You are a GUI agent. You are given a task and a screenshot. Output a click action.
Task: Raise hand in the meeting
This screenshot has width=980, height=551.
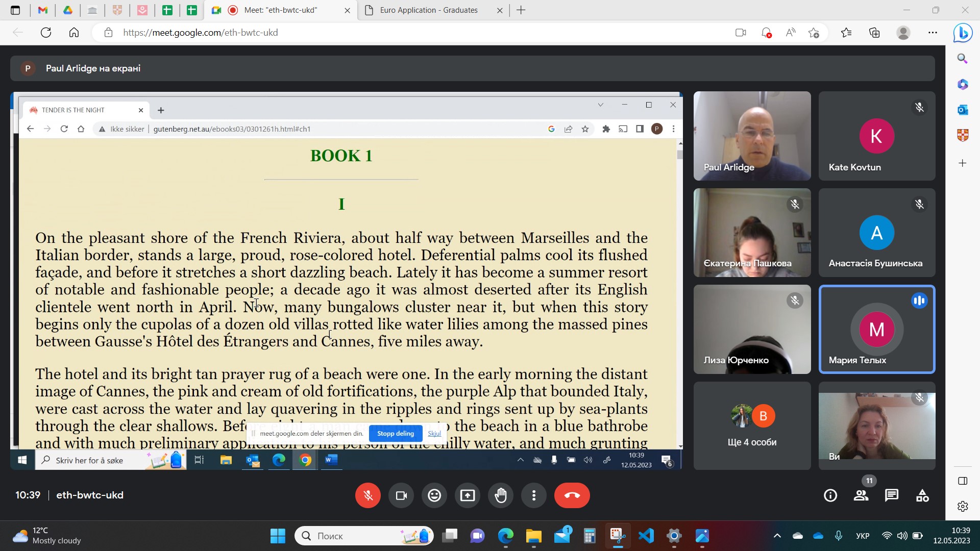(501, 495)
